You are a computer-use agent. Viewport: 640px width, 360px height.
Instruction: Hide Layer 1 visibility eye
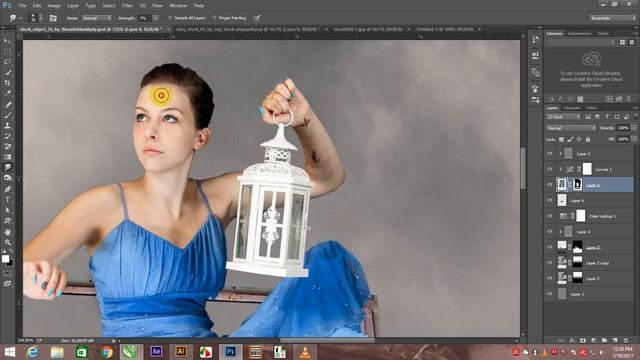(x=549, y=294)
